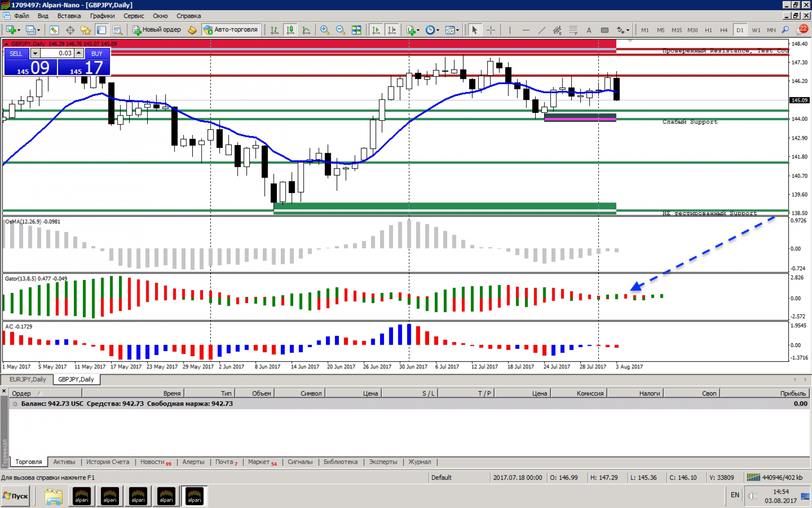Image resolution: width=812 pixels, height=508 pixels.
Task: Zoom out the chart
Action: point(340,30)
